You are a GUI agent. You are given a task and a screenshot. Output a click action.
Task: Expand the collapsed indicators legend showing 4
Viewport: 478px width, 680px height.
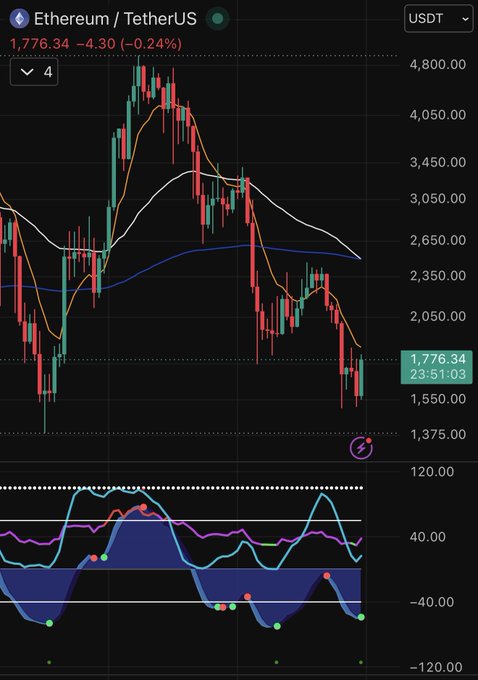(34, 72)
